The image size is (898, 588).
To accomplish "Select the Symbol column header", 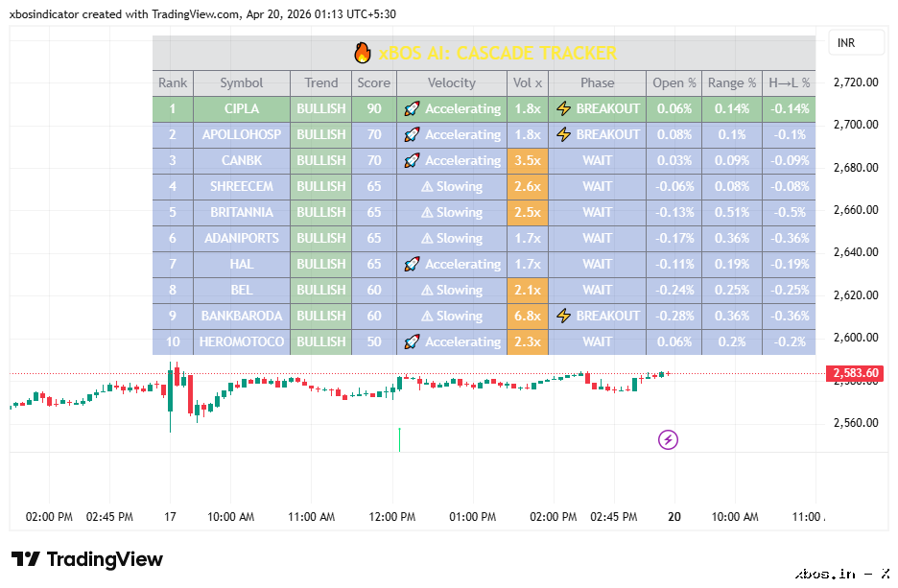I will [x=242, y=83].
